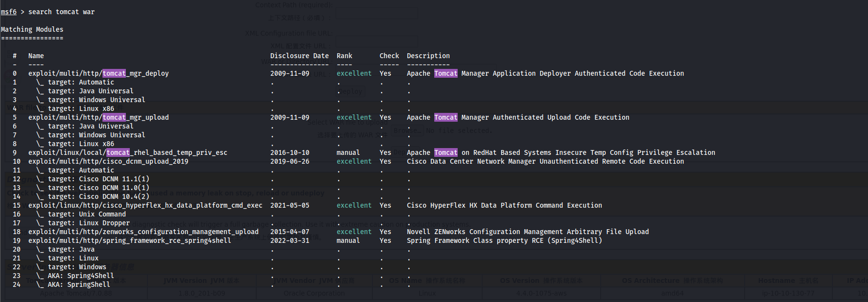Click 'excellent' rank of cisco_dcnm_upload_2019
The height and width of the screenshot is (302, 868).
(354, 161)
